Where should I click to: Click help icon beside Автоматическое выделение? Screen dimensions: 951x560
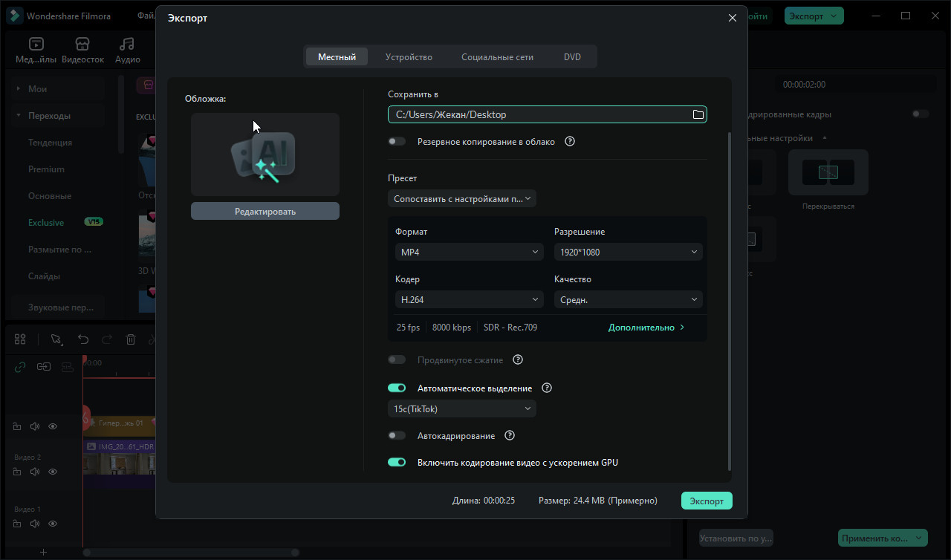point(547,388)
